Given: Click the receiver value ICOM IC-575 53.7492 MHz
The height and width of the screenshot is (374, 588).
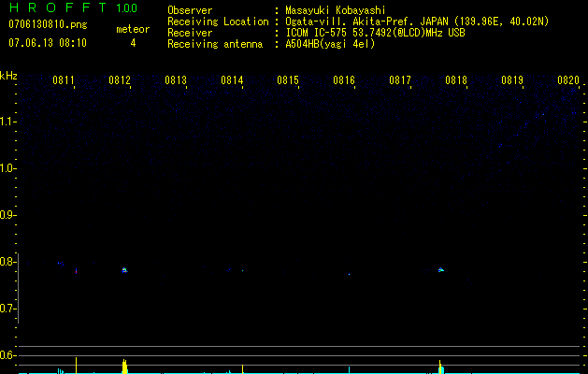Looking at the screenshot, I should [375, 33].
